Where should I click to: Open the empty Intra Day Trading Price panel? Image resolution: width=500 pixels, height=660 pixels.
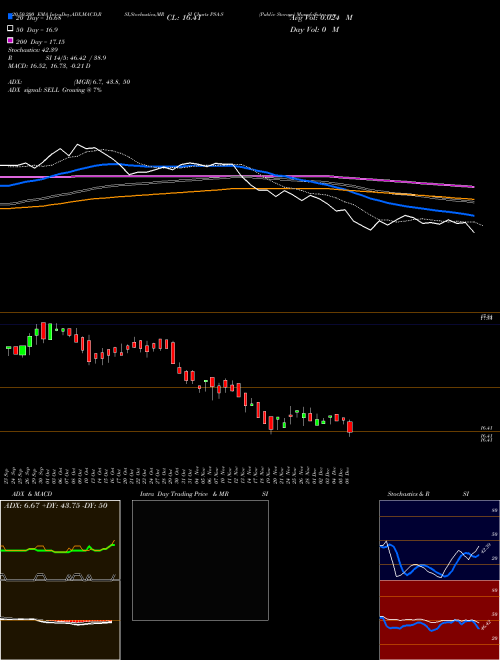click(200, 560)
